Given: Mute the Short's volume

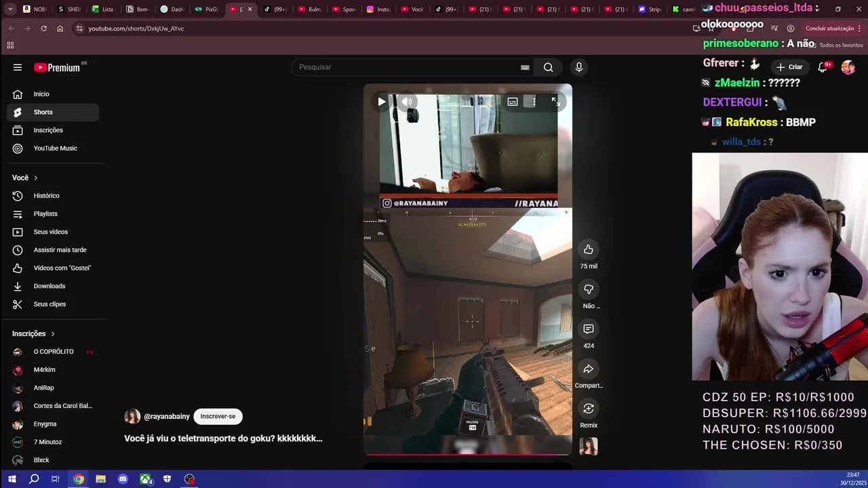Looking at the screenshot, I should click(x=407, y=102).
